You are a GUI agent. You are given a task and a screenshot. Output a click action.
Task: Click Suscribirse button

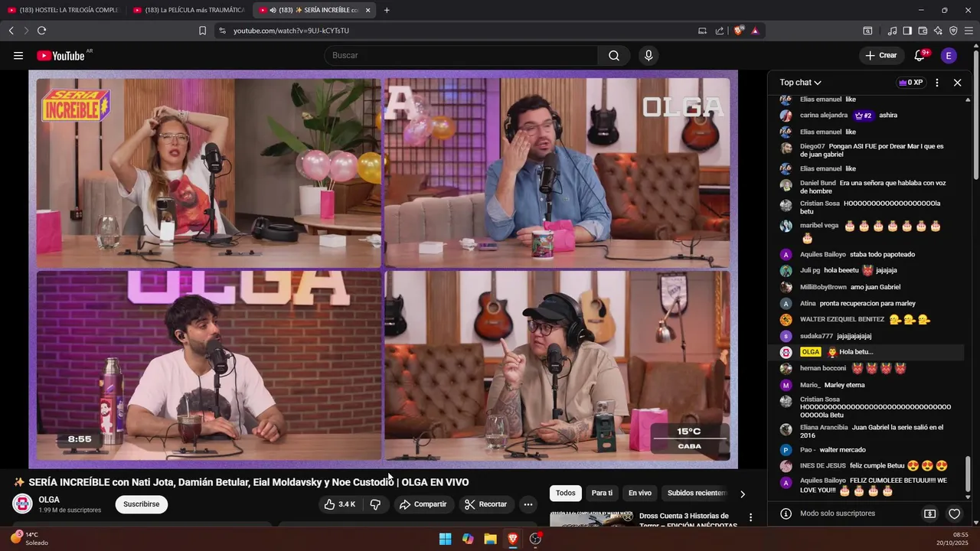tap(142, 504)
